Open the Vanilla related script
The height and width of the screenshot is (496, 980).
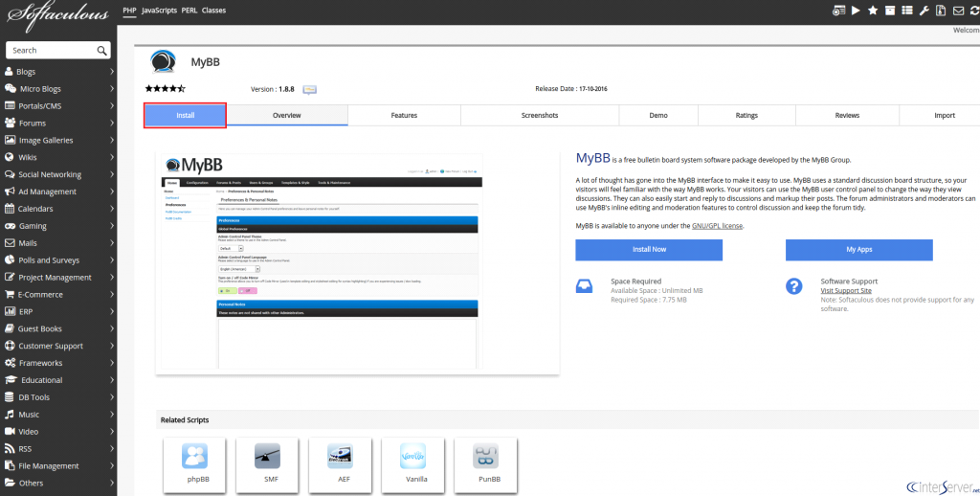412,463
